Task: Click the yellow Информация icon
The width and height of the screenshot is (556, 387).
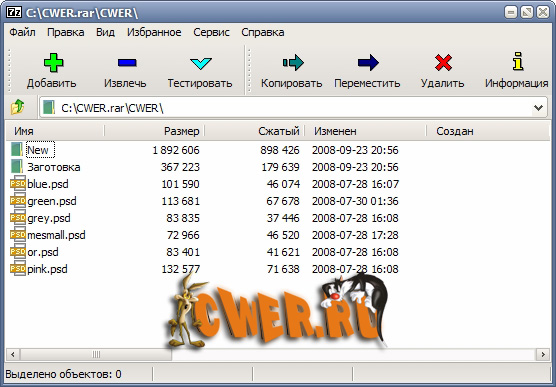Action: pos(518,61)
